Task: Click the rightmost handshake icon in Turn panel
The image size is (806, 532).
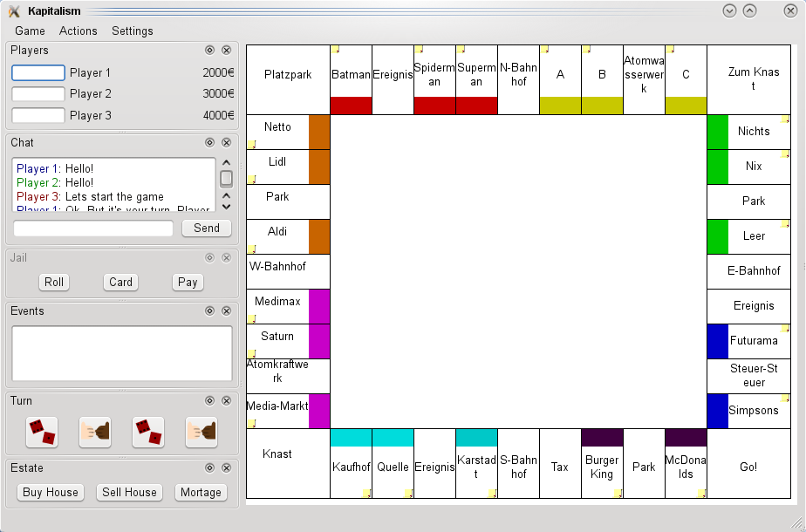Action: click(x=201, y=433)
